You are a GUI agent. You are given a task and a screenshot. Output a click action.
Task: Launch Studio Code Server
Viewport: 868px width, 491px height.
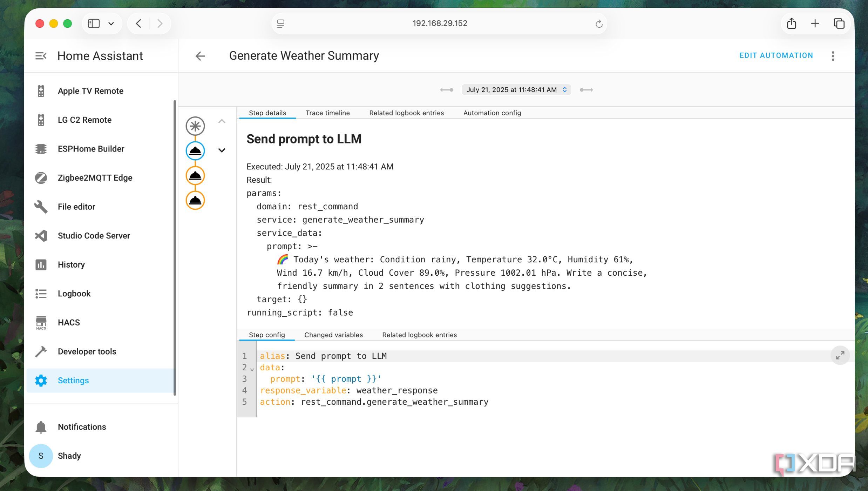(100, 236)
